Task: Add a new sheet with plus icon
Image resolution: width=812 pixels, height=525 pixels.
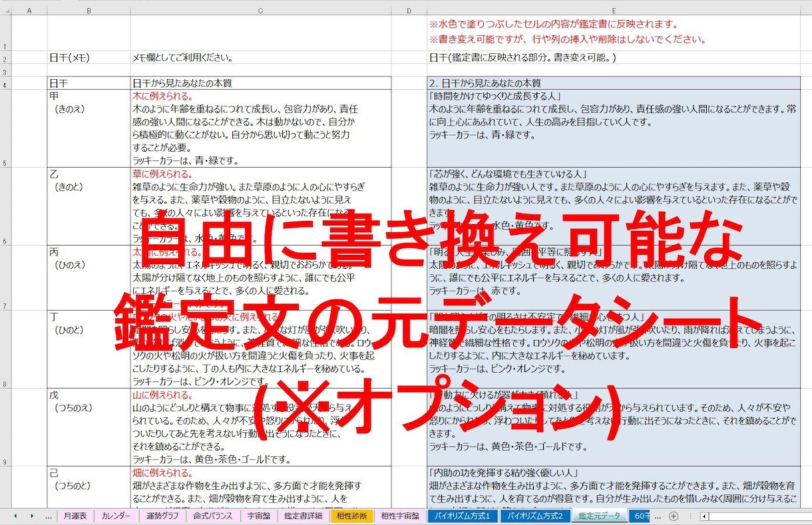Action: 674,516
